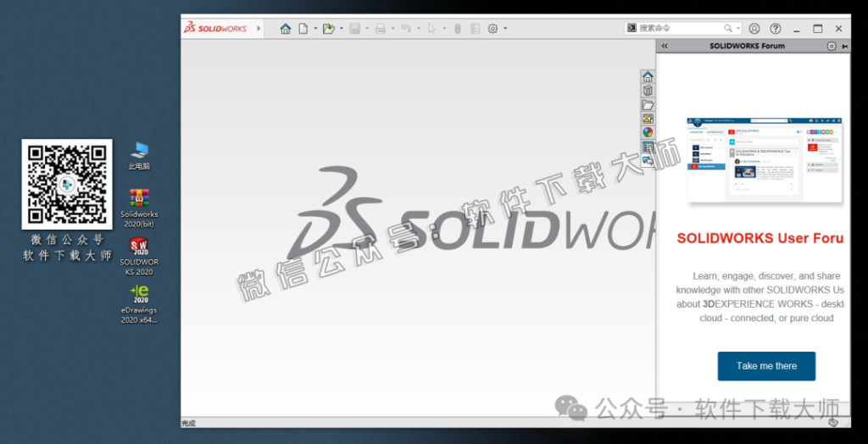868x444 pixels.
Task: Click the Take me there button
Action: coord(766,366)
